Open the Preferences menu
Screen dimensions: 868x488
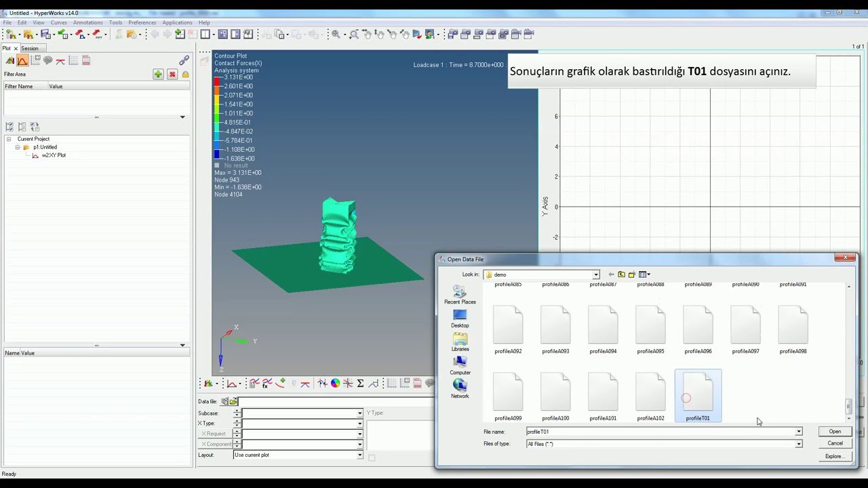142,22
